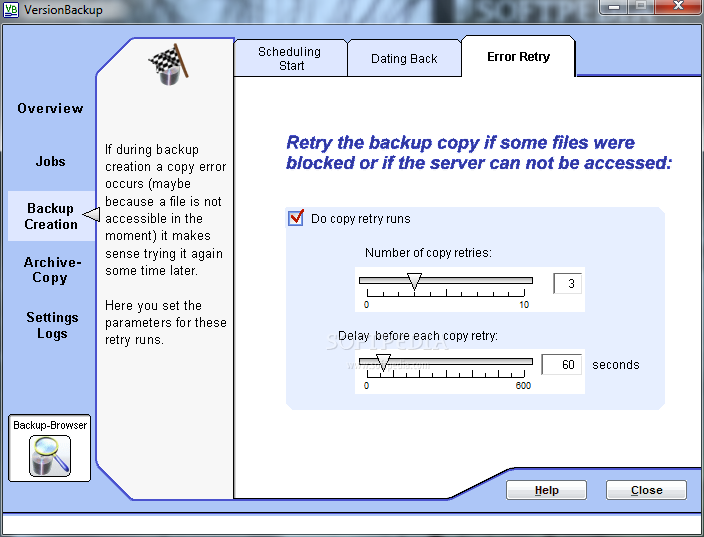Click the Backup-Browser label
The width and height of the screenshot is (704, 537).
click(x=50, y=425)
